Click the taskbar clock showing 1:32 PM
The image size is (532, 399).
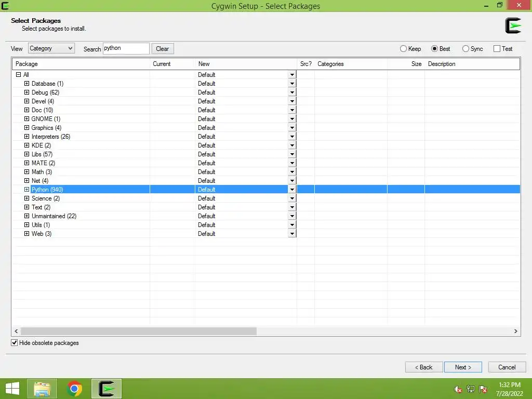[x=509, y=389]
